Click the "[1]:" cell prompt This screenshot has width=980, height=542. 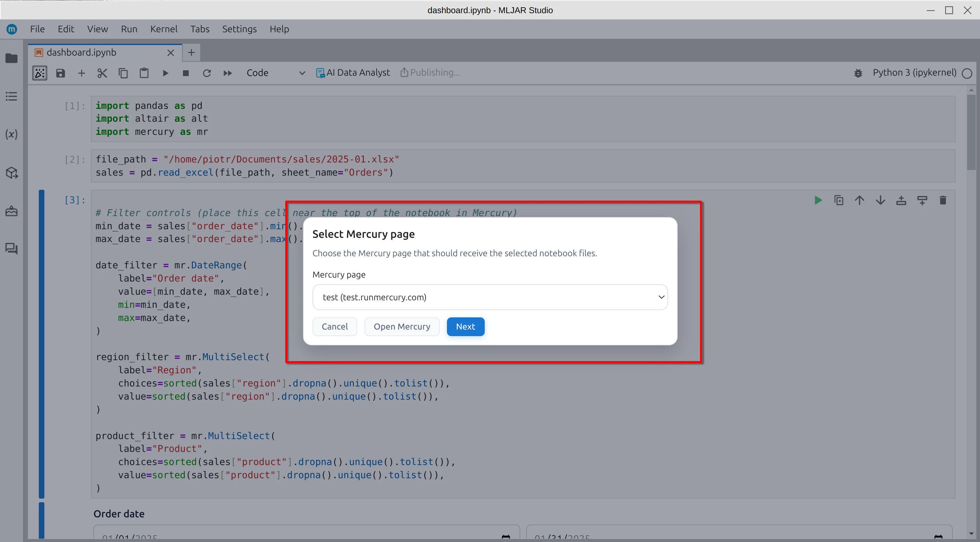click(75, 106)
